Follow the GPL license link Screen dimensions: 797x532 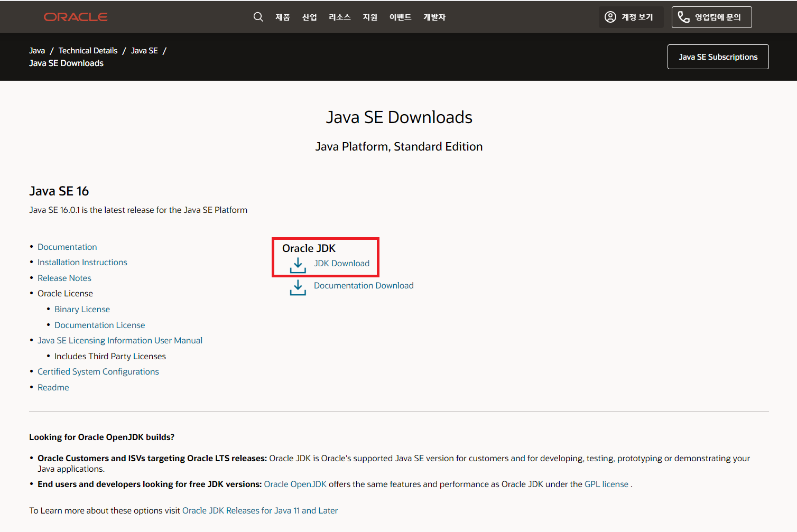click(x=606, y=484)
